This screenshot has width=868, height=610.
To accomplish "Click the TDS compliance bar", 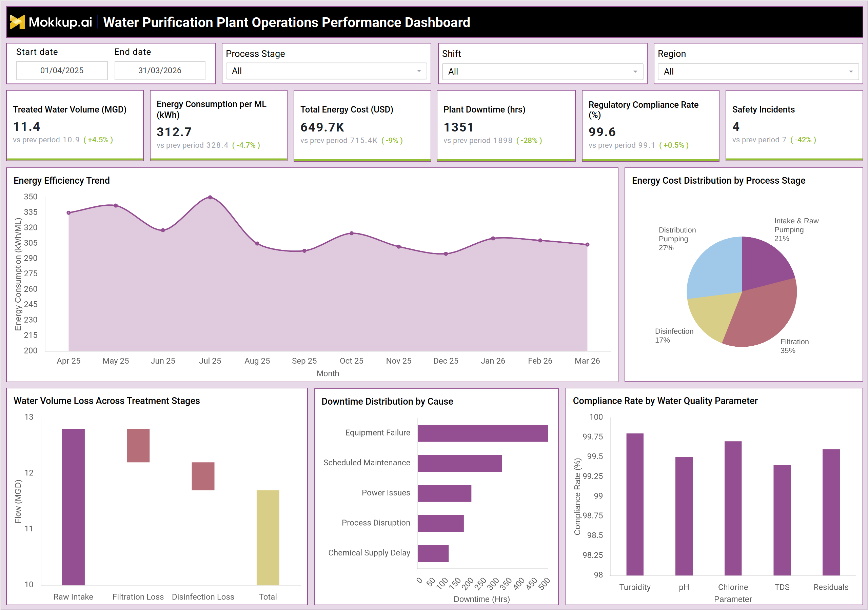I will coord(782,520).
